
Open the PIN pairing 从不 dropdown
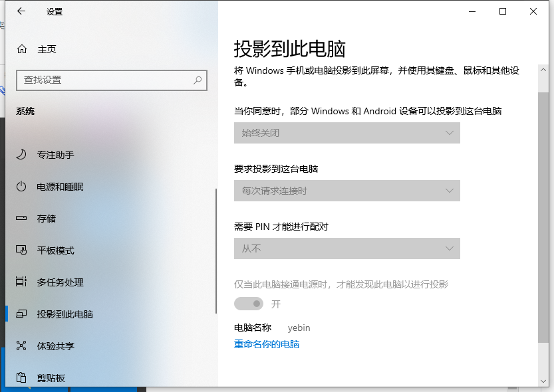tap(346, 249)
